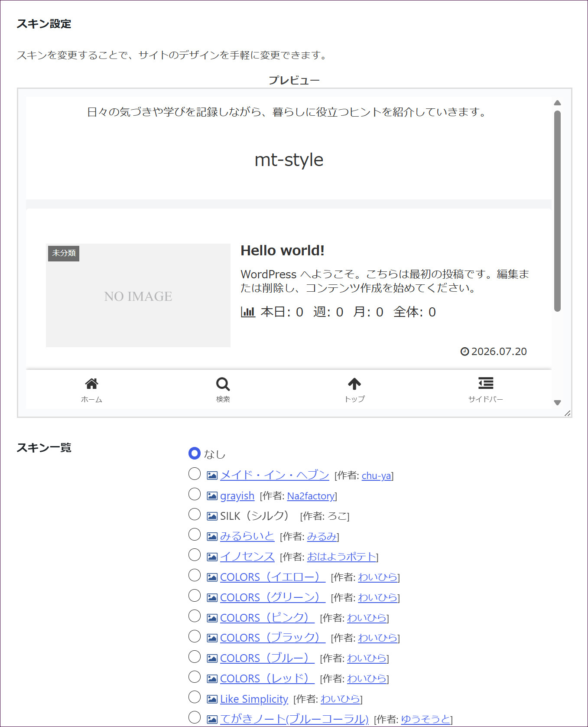Select てがきノート(ブルーコーラル) radio button
The height and width of the screenshot is (727, 588).
(x=195, y=717)
